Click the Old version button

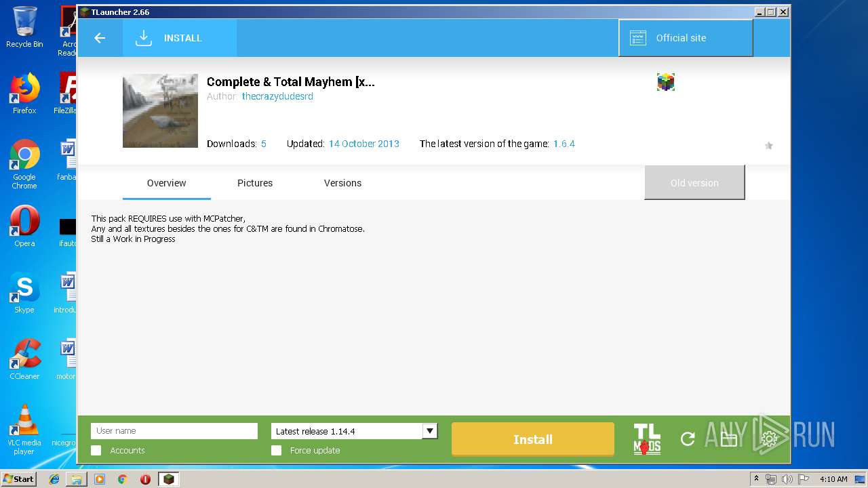tap(694, 182)
